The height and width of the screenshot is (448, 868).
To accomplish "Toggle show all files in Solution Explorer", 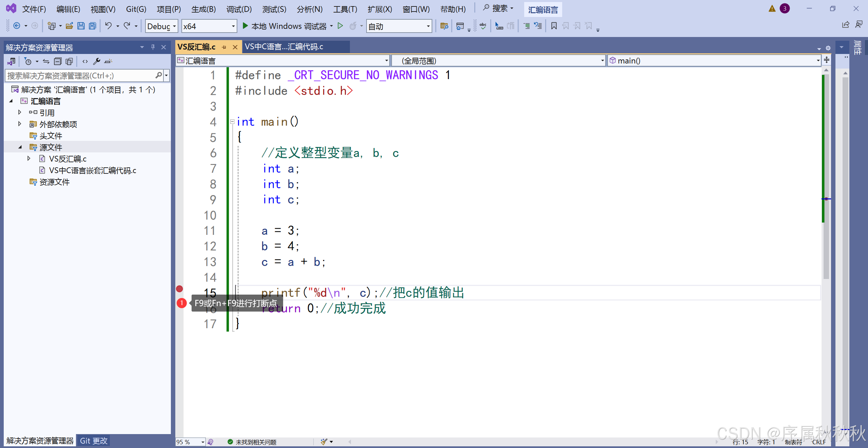I will click(x=69, y=61).
